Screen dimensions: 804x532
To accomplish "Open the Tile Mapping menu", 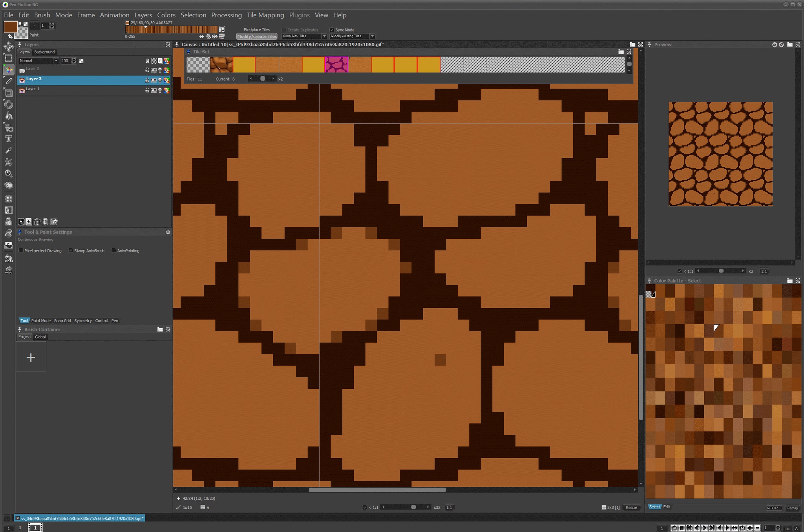I will coord(265,15).
